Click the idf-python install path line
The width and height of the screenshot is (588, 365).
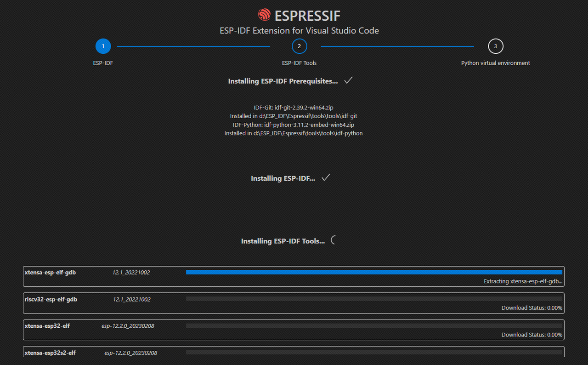tap(294, 133)
